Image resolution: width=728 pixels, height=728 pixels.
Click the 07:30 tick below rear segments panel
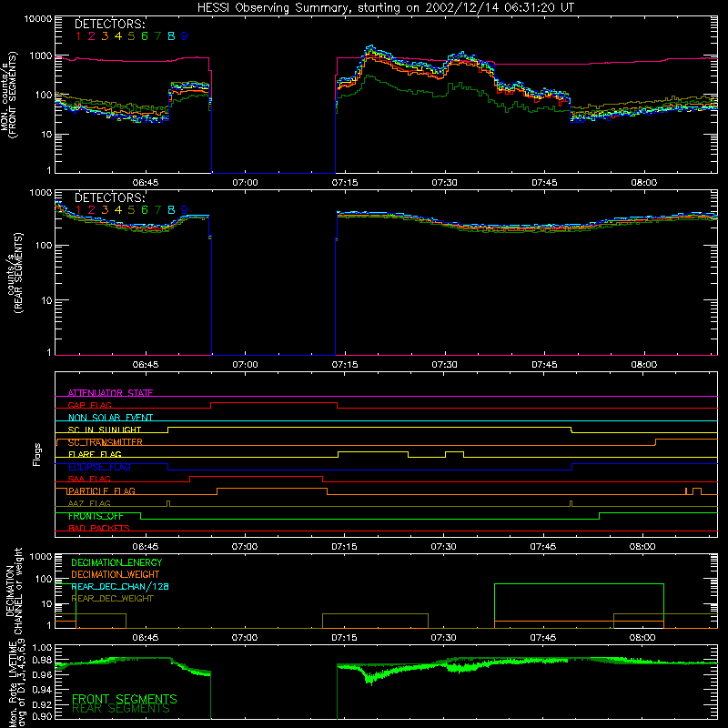point(444,365)
